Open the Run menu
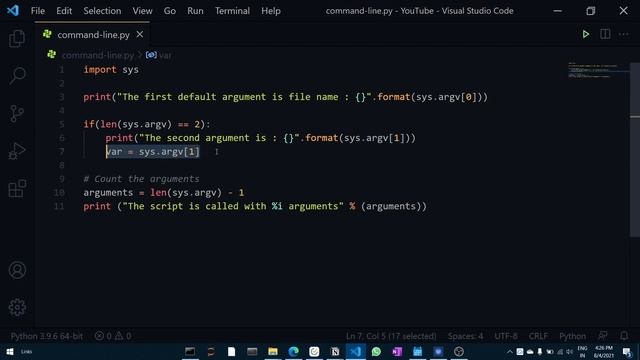 click(x=195, y=11)
